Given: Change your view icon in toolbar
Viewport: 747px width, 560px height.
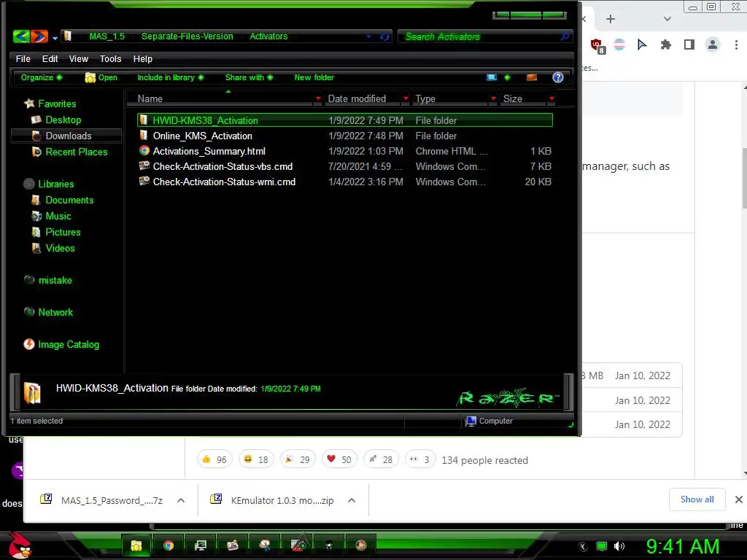Looking at the screenshot, I should point(492,77).
